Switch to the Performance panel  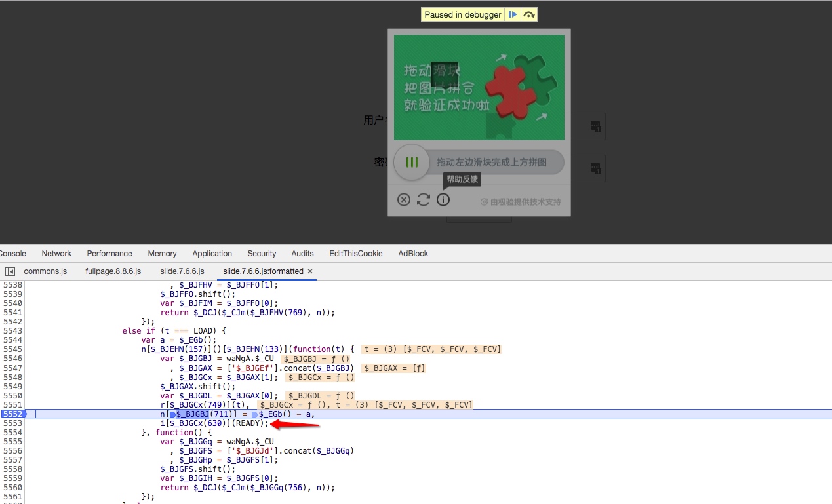(109, 254)
